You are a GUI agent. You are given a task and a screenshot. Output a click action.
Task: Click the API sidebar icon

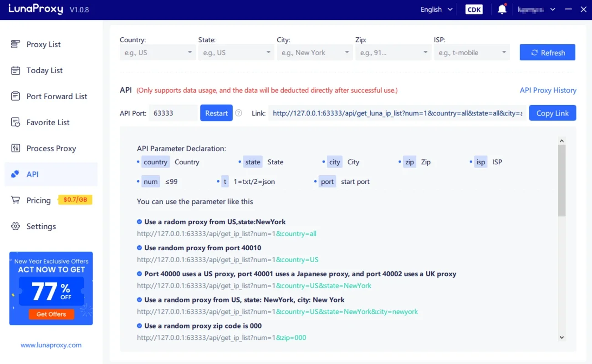[x=15, y=174]
